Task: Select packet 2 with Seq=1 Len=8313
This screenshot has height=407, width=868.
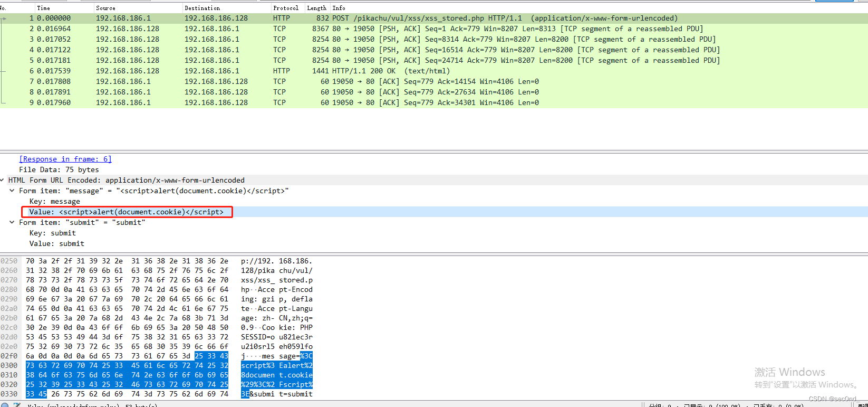Action: point(434,29)
